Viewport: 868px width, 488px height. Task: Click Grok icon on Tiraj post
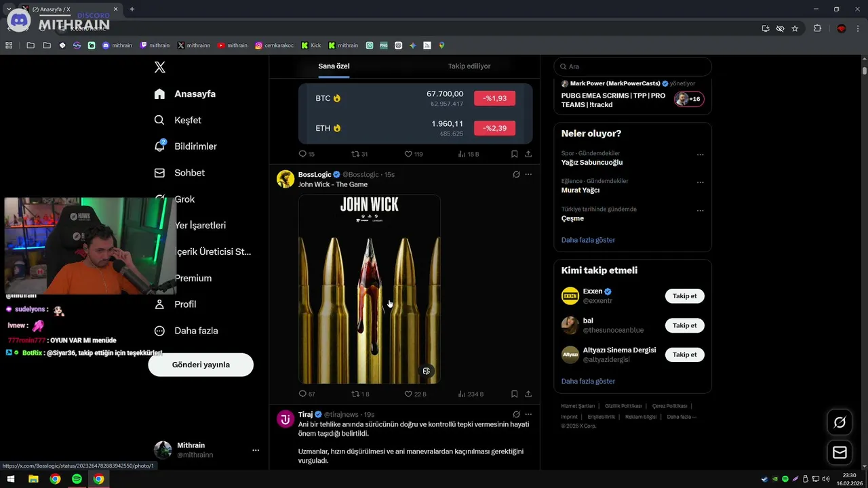coord(516,414)
